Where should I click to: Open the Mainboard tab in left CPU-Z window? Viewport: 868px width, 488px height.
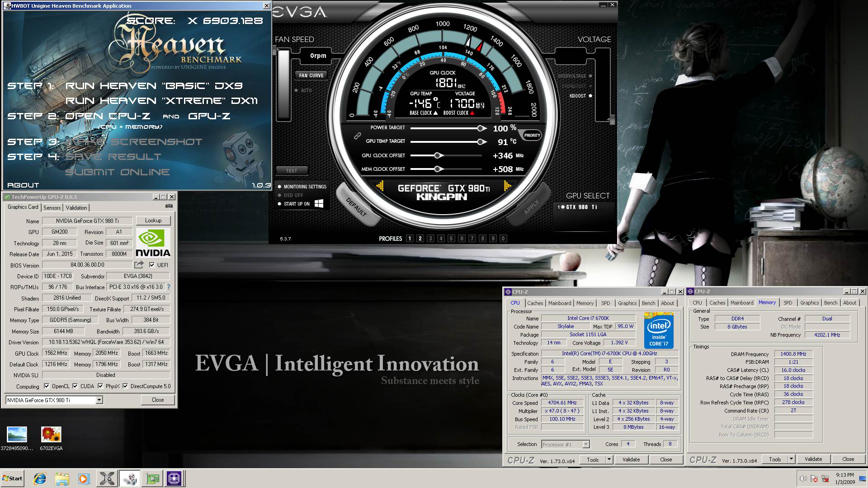(560, 303)
